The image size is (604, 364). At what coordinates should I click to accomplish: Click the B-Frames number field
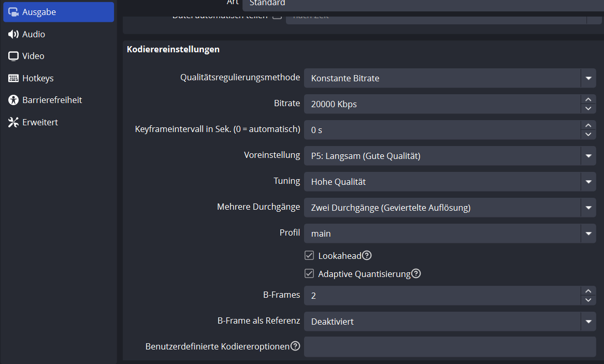pyautogui.click(x=442, y=296)
